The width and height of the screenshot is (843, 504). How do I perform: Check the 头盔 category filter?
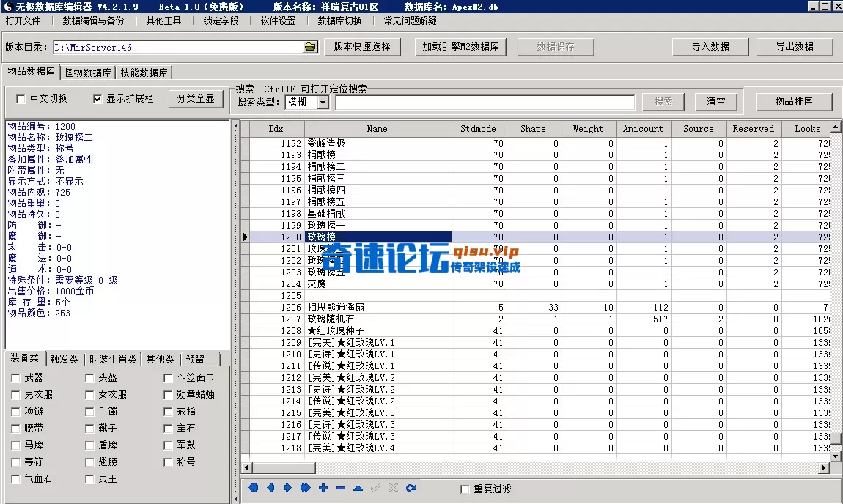[x=89, y=378]
